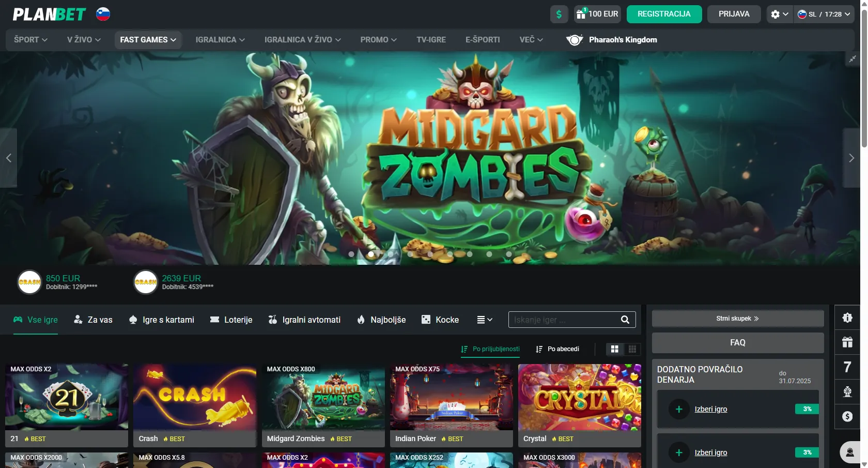Select the Igralni avtomati tab
The height and width of the screenshot is (468, 868).
pos(304,320)
